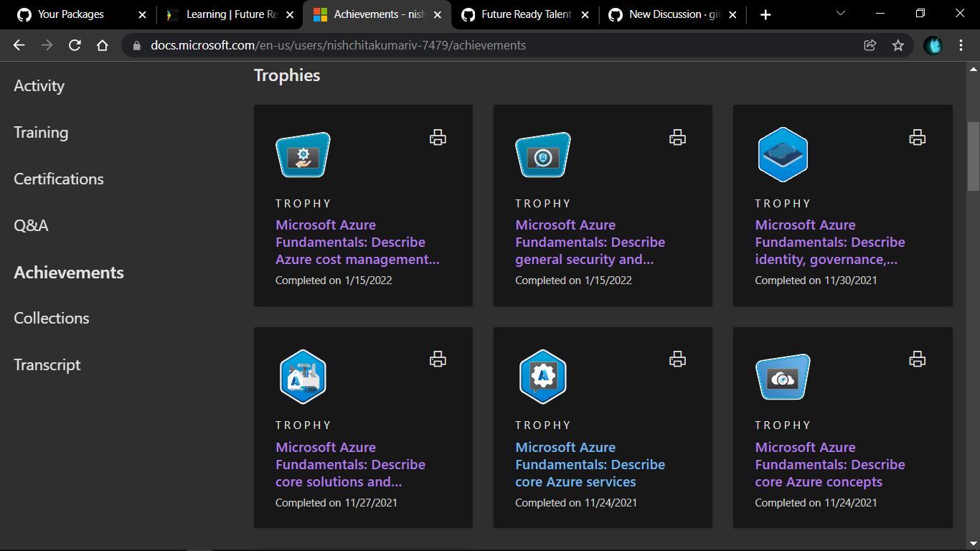This screenshot has height=551, width=980.
Task: Open Describe core solutions link
Action: (350, 465)
